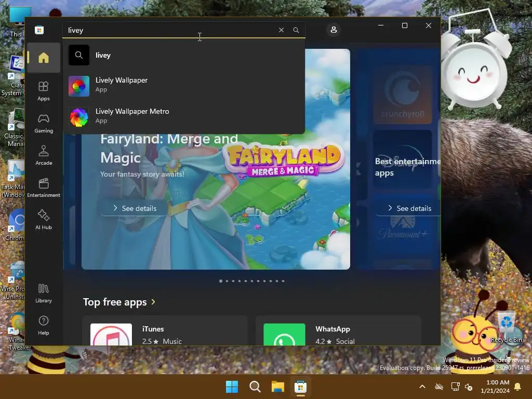Screen dimensions: 532x399
Task: Click Microsoft Store taskbar icon
Action: (x=300, y=387)
